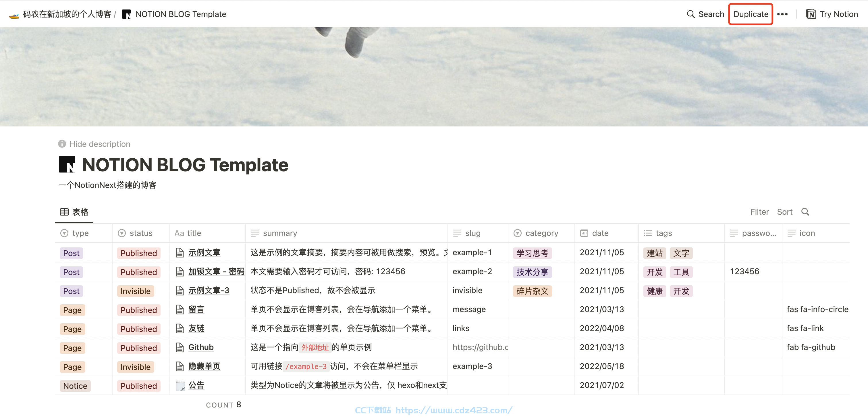Click the https://github.c slug link
This screenshot has width=868, height=419.
coord(480,347)
